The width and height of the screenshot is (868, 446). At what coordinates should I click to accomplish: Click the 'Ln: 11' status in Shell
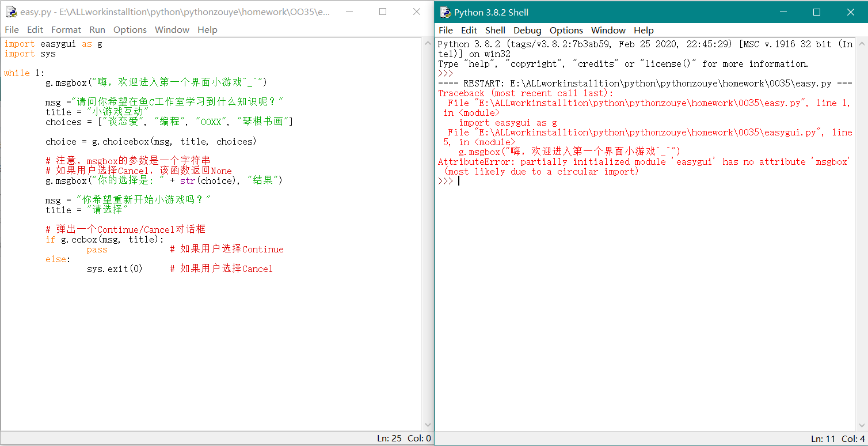pyautogui.click(x=823, y=439)
